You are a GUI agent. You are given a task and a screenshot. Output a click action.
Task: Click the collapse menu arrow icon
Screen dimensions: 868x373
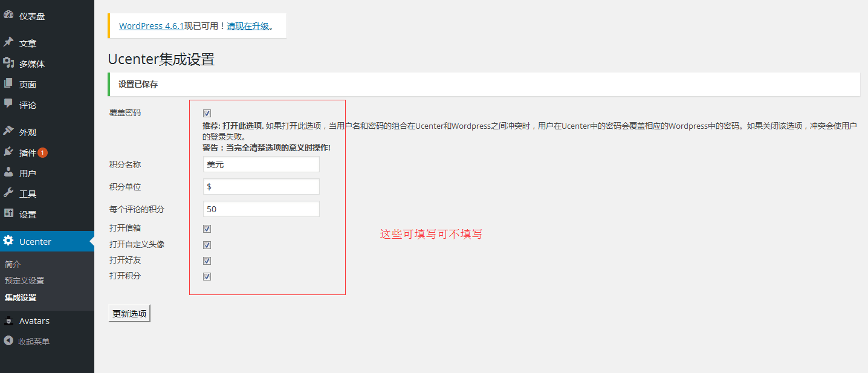coord(8,341)
